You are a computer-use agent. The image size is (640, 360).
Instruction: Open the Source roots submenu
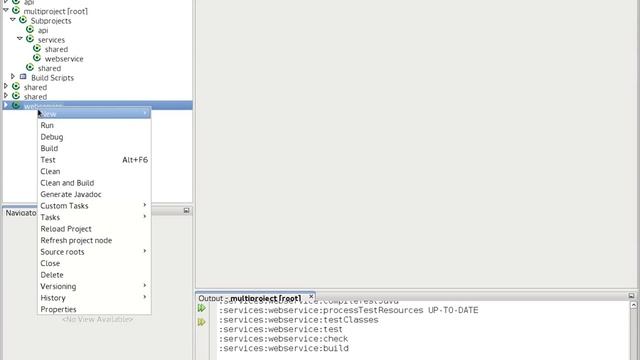pos(94,251)
